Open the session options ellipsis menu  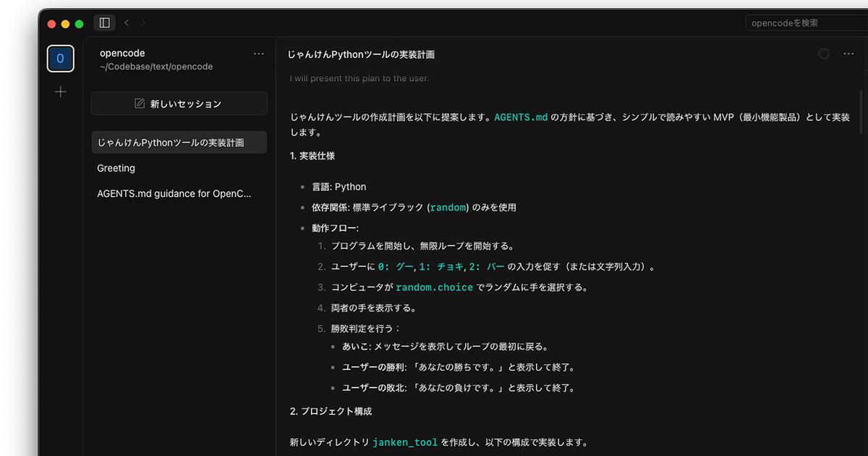pos(849,54)
